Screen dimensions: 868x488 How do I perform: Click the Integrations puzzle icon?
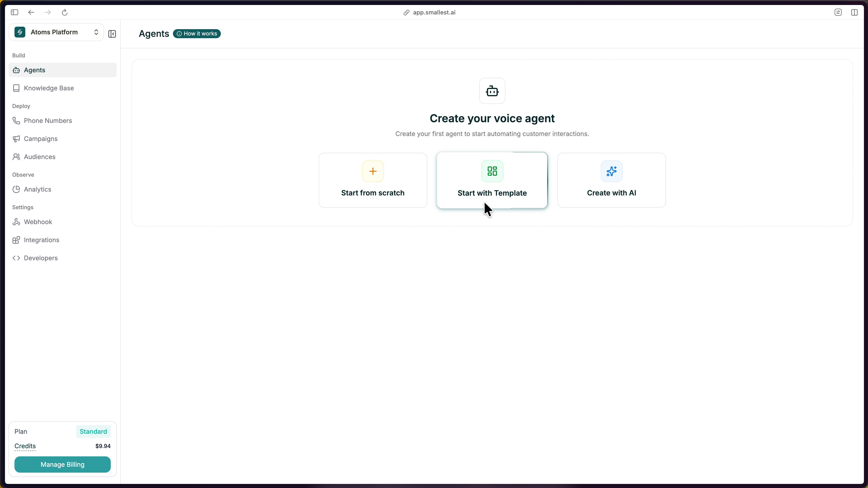click(16, 240)
